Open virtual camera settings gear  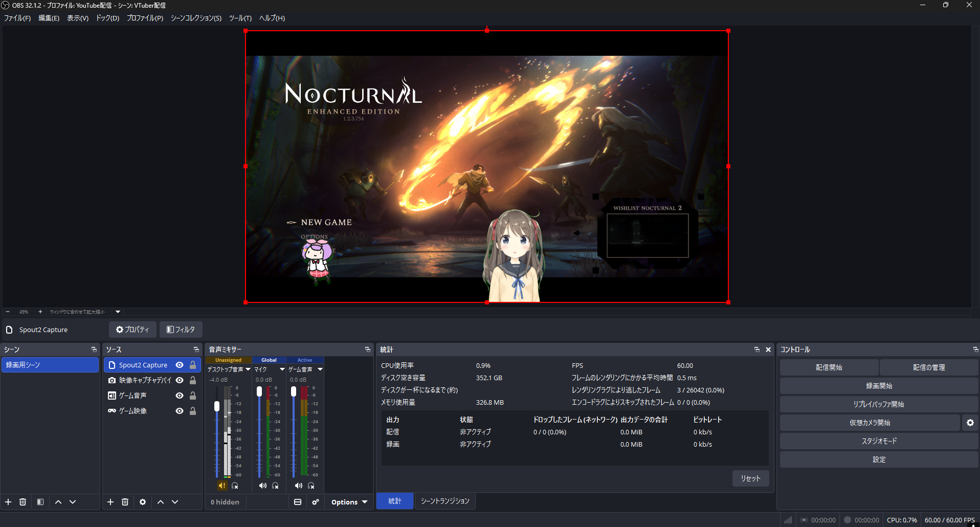coord(970,423)
